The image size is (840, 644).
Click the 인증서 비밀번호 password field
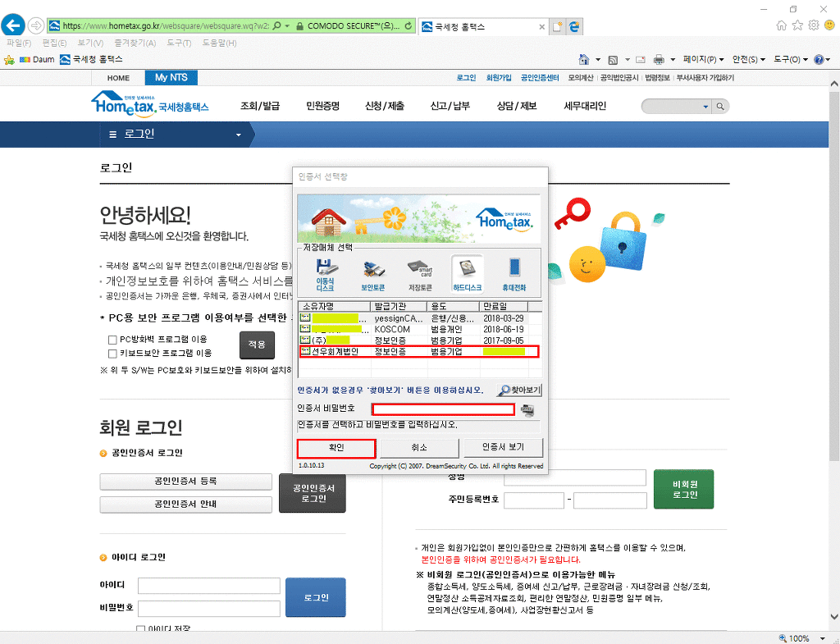click(x=443, y=410)
